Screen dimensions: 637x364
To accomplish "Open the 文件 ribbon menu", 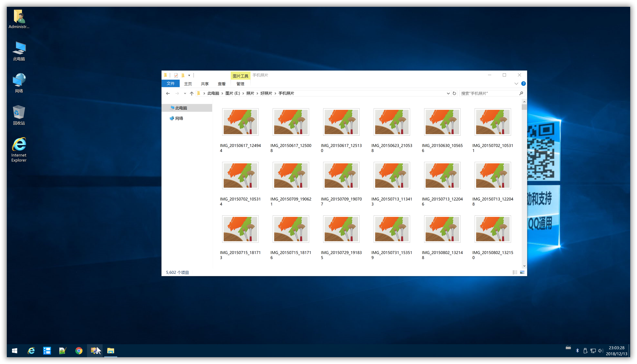I will click(170, 84).
